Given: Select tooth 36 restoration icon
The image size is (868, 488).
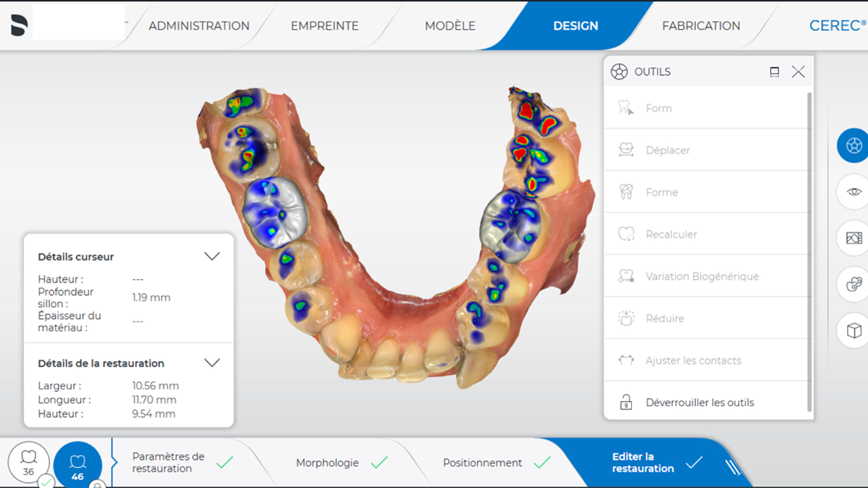Looking at the screenshot, I should click(x=28, y=463).
